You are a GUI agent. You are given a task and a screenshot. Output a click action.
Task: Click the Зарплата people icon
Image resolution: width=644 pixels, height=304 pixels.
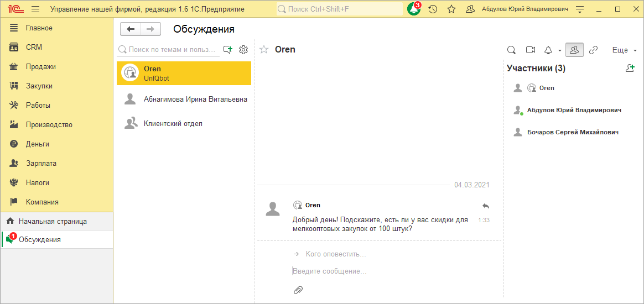pyautogui.click(x=14, y=163)
